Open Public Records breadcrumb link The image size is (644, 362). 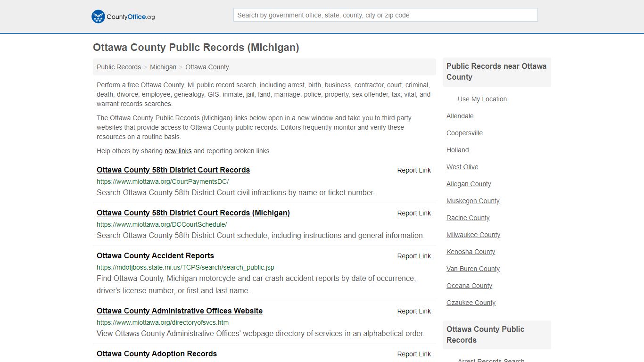[x=119, y=67]
